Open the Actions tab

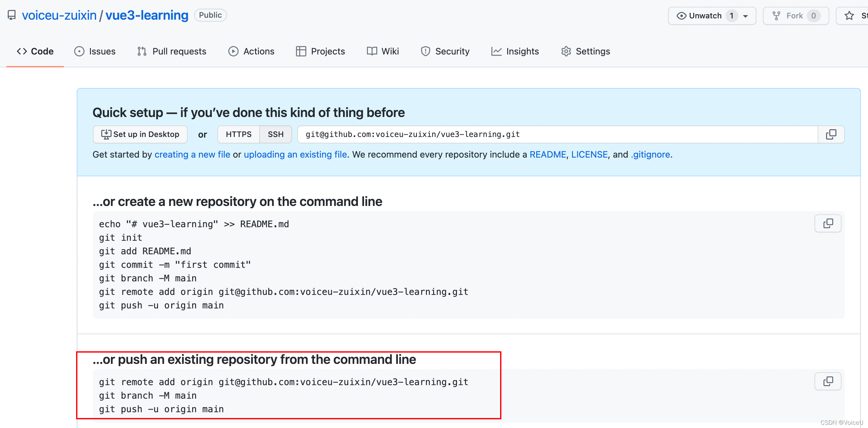click(x=252, y=51)
